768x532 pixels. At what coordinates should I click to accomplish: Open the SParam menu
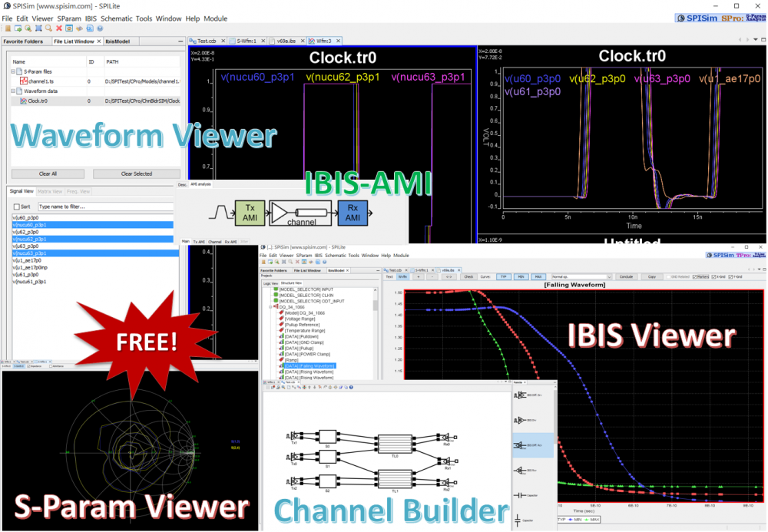pyautogui.click(x=69, y=18)
